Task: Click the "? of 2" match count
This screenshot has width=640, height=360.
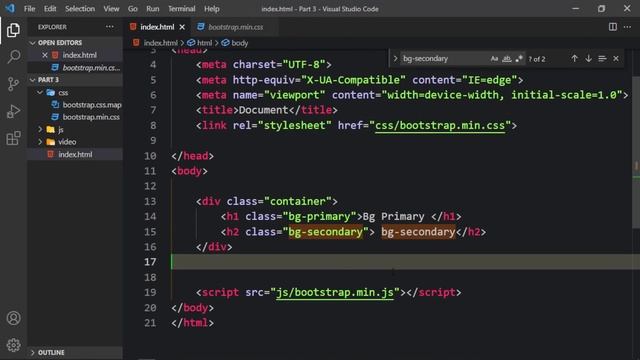Action: point(537,59)
